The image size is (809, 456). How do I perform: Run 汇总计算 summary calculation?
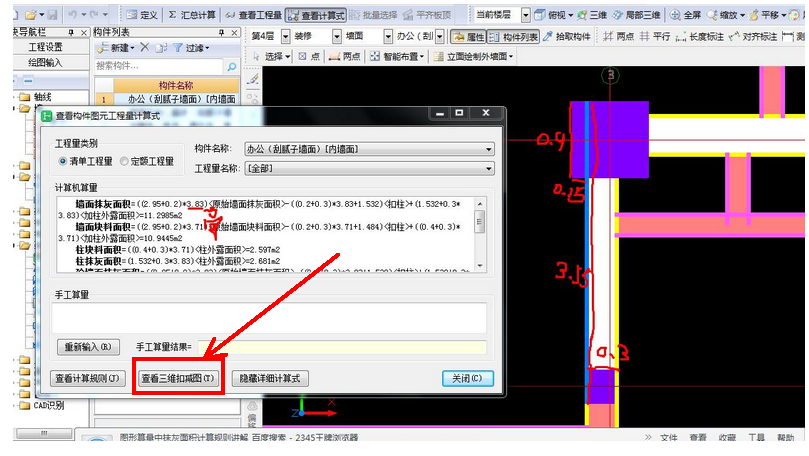[192, 15]
